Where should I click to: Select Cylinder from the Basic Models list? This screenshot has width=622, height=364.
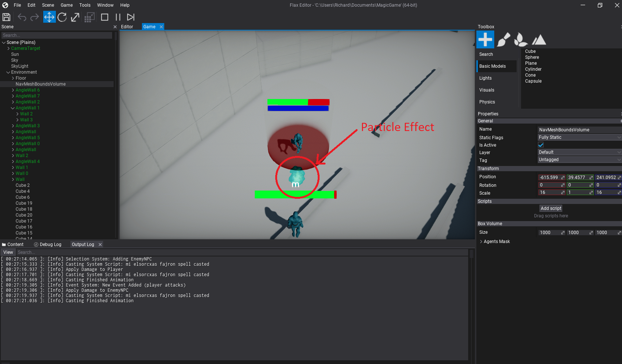pos(533,69)
